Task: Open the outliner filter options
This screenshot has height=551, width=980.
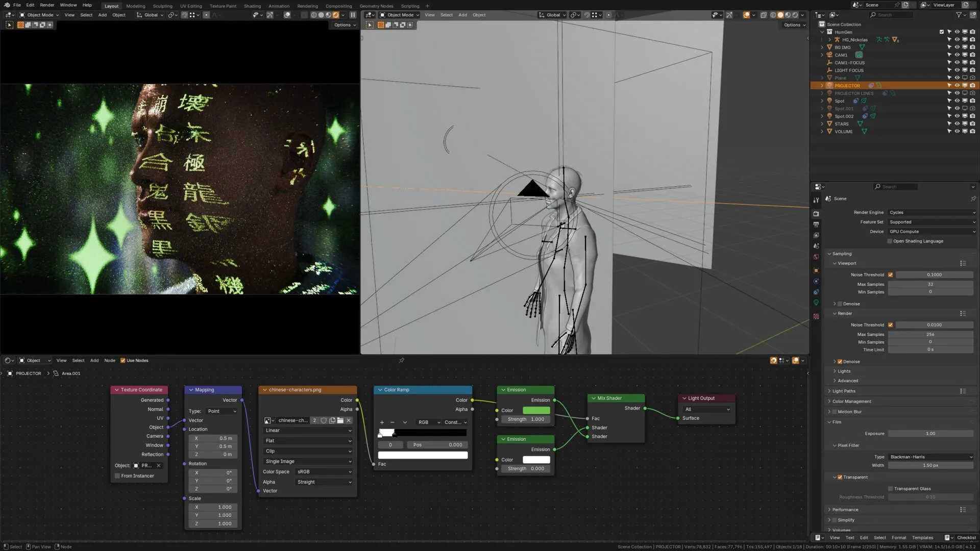Action: coord(960,15)
